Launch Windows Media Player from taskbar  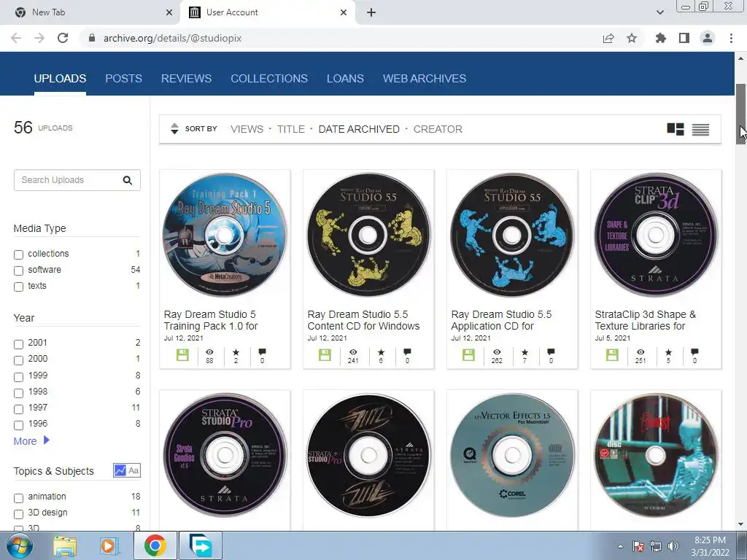[x=109, y=546]
